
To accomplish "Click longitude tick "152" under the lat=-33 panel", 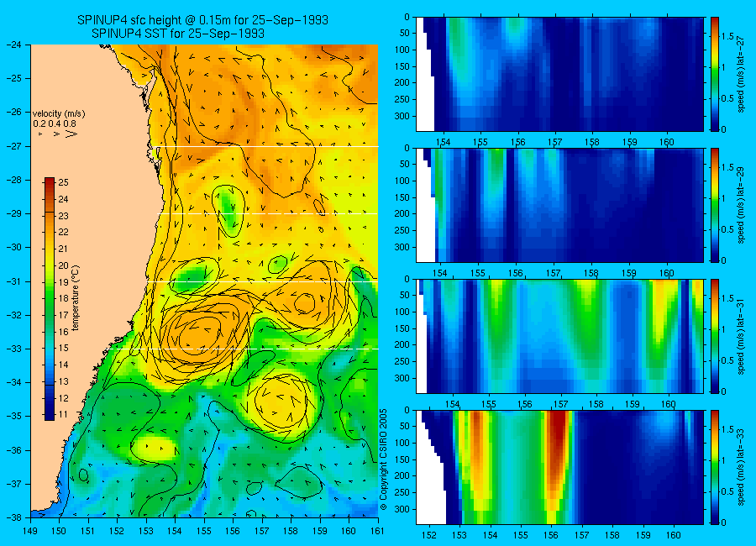I will (428, 535).
